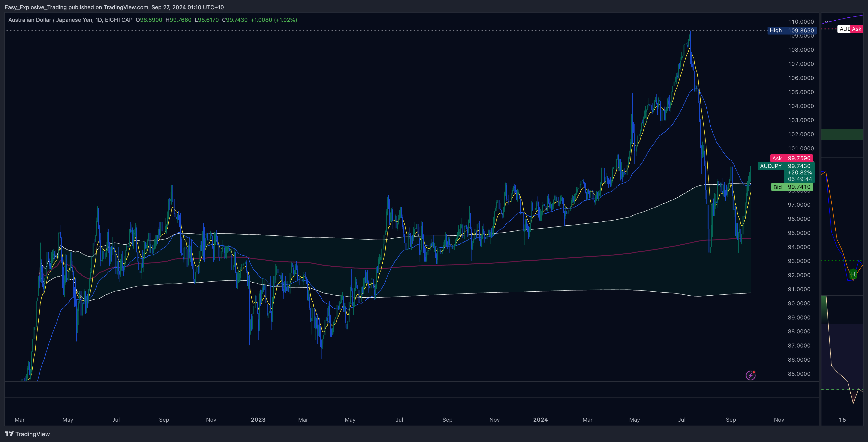Click the 88.0000 price axis label
The image size is (868, 442).
click(799, 331)
